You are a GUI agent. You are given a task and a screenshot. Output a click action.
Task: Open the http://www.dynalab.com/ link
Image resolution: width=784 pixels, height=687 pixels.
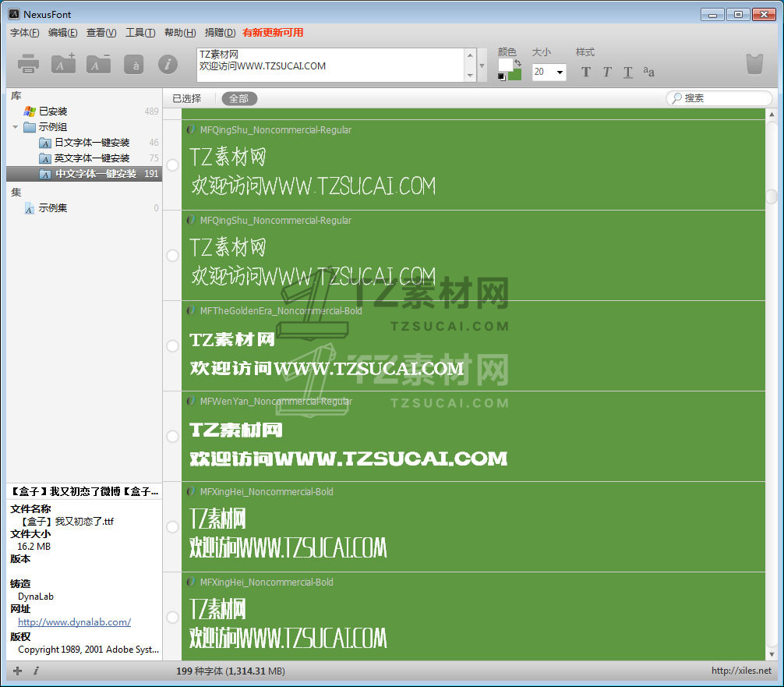(75, 622)
